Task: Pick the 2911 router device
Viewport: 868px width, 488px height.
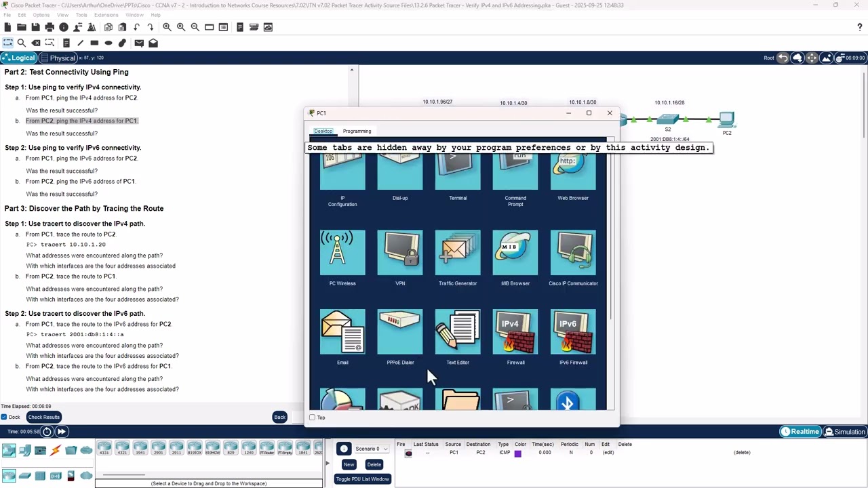Action: coord(176,448)
